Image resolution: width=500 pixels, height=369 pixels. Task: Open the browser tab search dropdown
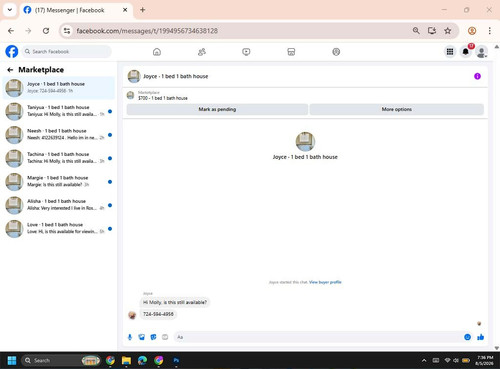[x=10, y=10]
